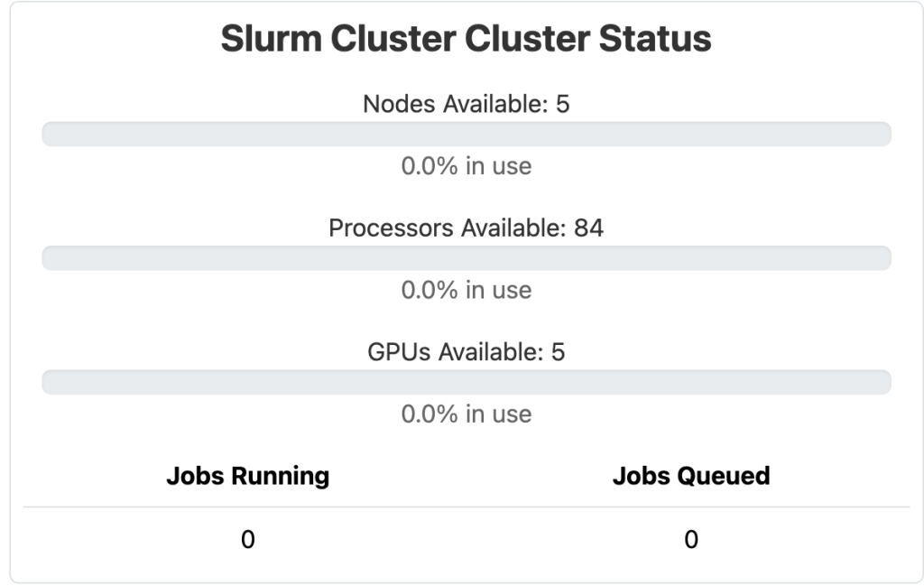Select the GPUs Available: 5 label
This screenshot has width=924, height=586.
(x=467, y=352)
